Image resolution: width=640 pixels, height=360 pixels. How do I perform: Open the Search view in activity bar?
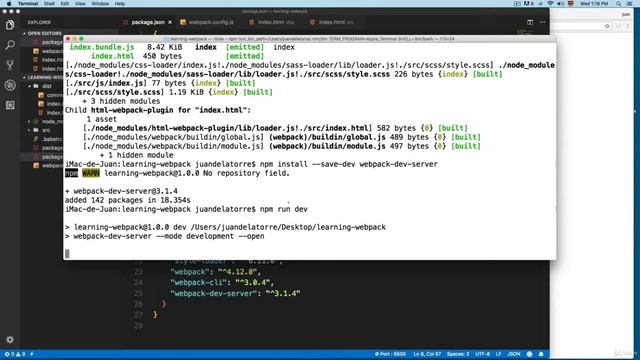pyautogui.click(x=10, y=44)
